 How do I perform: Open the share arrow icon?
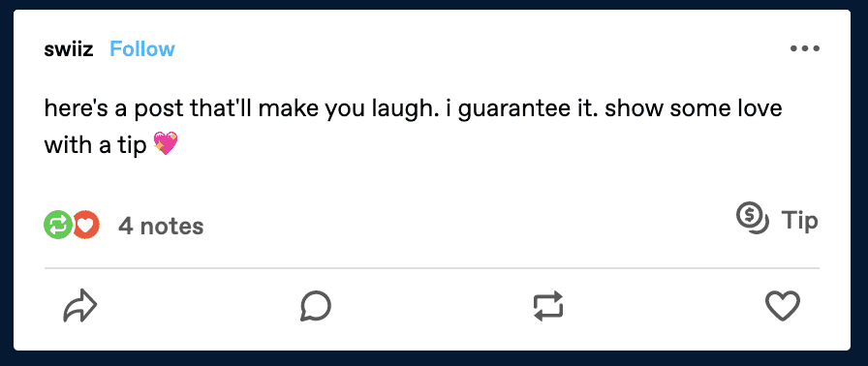(80, 305)
